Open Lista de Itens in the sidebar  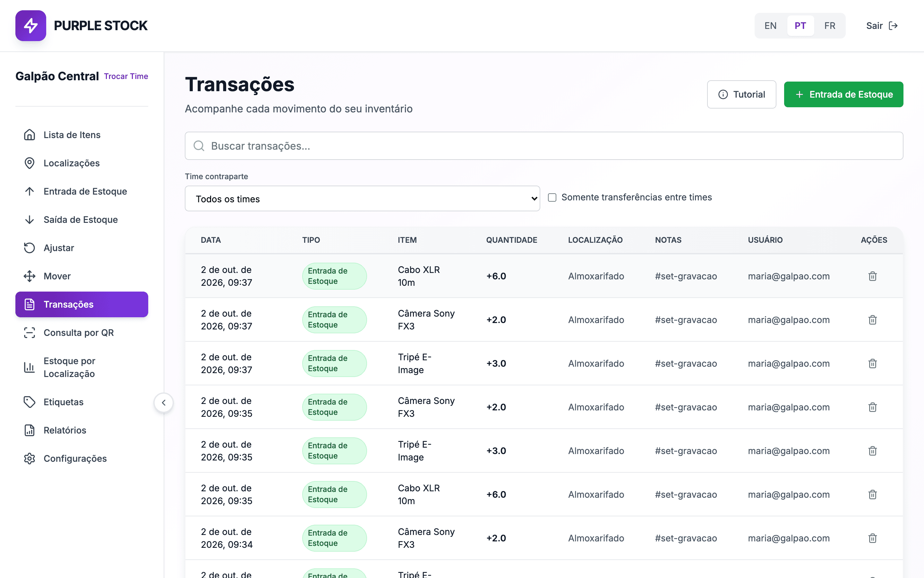[82, 135]
